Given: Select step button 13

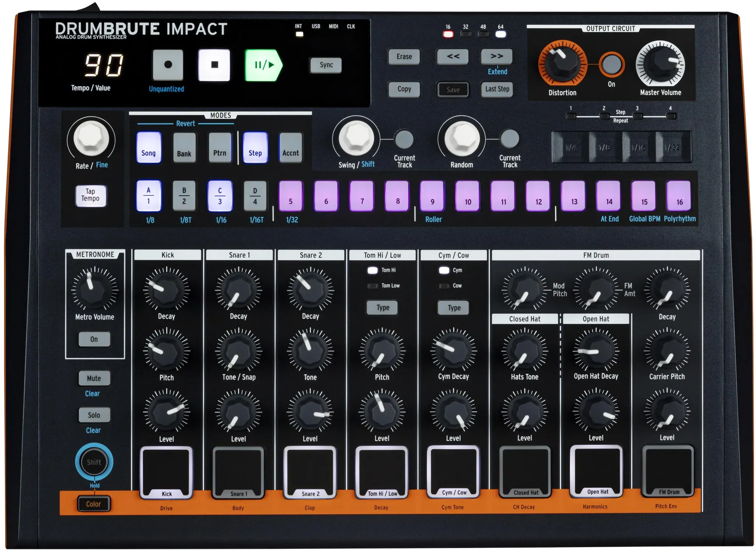Looking at the screenshot, I should coord(573,196).
